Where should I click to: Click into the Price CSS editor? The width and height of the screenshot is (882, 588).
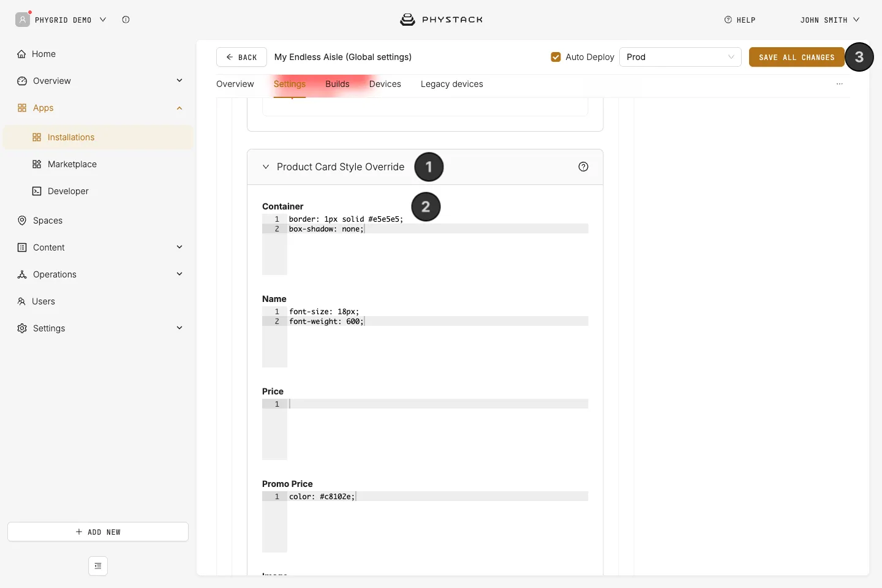point(425,429)
